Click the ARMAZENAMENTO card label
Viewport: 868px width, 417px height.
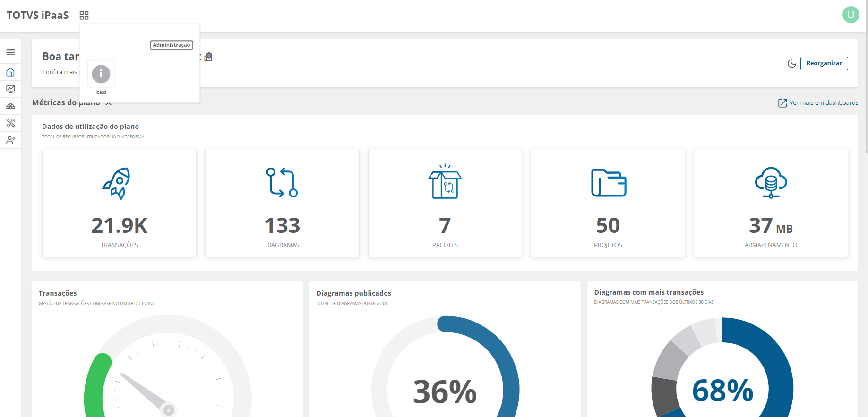(771, 245)
